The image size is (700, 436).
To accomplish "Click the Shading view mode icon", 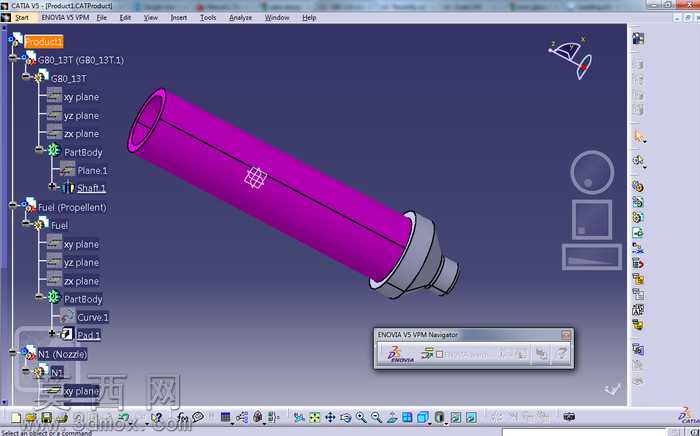I will point(439,418).
